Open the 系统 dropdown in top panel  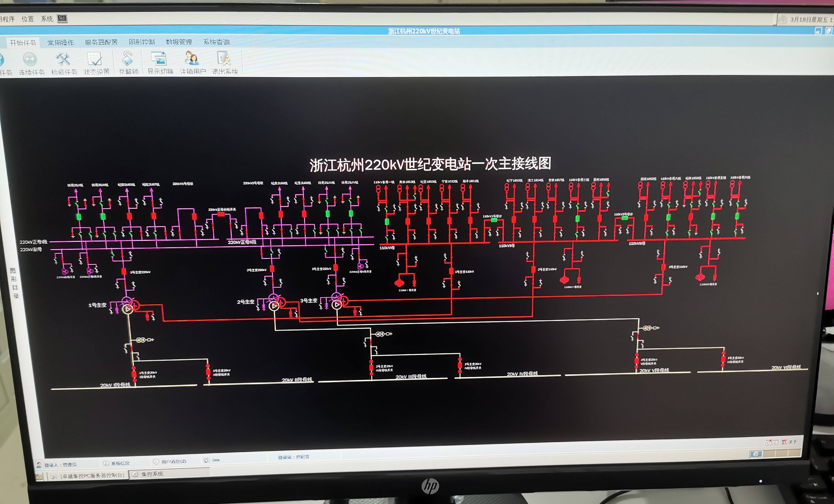pos(47,19)
